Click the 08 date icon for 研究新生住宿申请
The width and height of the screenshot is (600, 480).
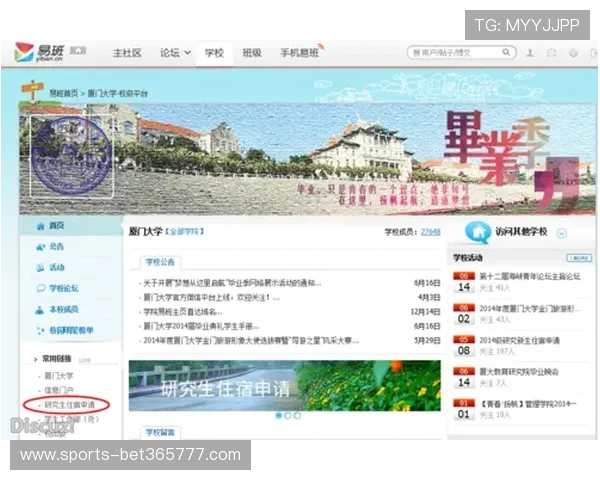point(464,346)
